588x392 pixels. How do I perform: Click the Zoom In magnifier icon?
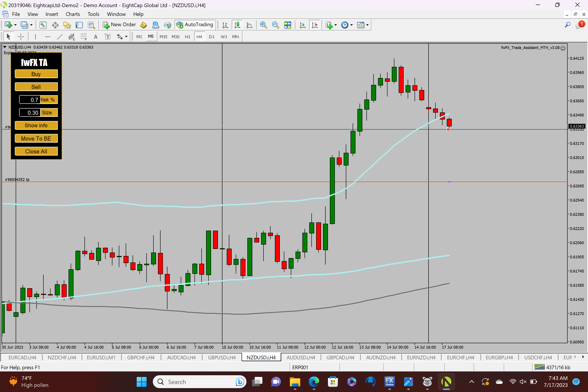click(x=263, y=25)
